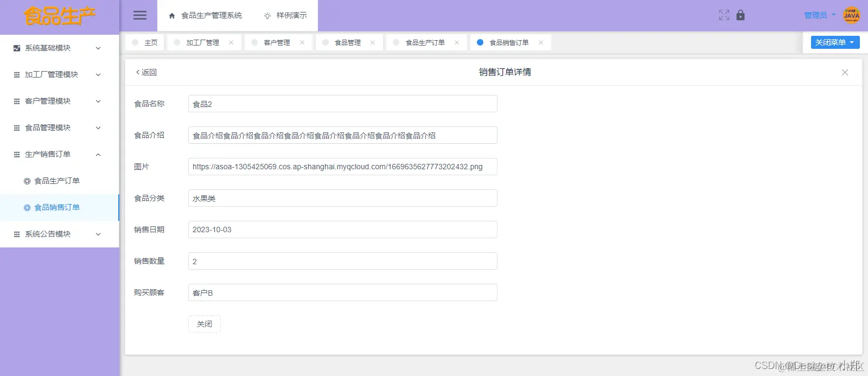Open the 关闭菜单 dropdown button
The image size is (868, 376).
tap(835, 42)
